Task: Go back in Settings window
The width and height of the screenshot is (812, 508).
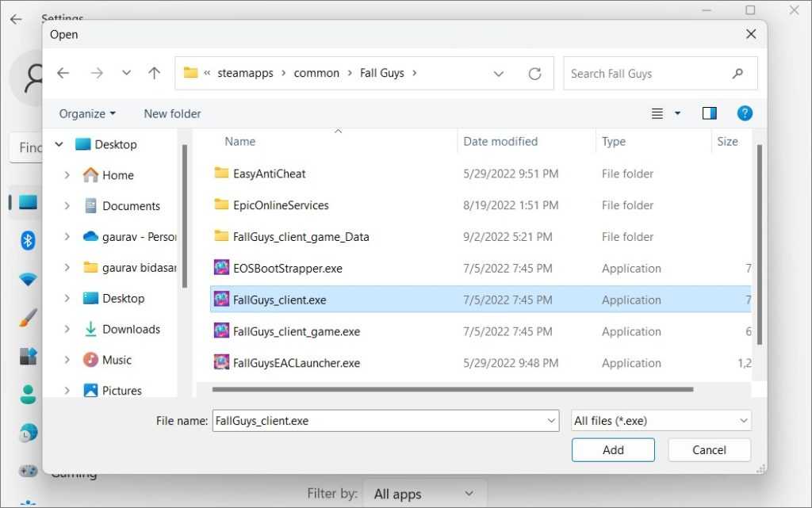Action: tap(16, 19)
